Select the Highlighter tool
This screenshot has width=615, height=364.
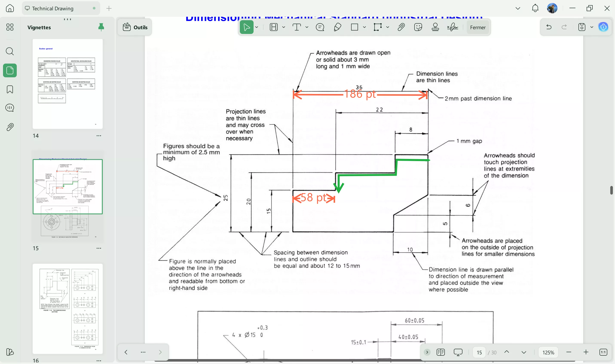tap(274, 27)
